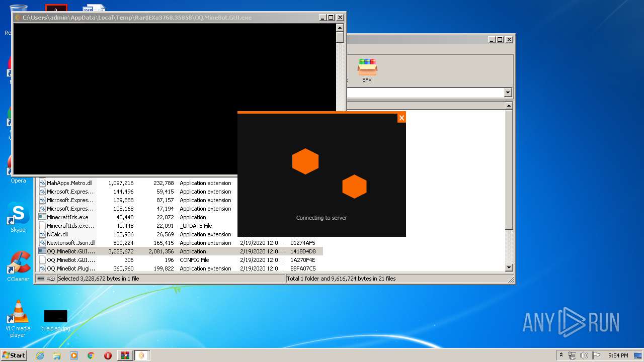
Task: Click the MinecraftIds.exe file icon
Action: tap(43, 217)
